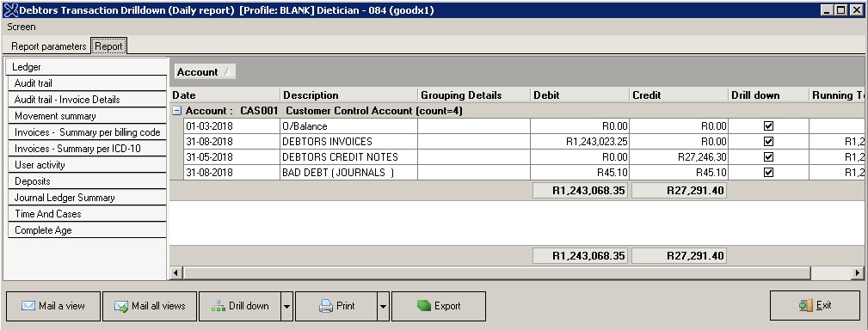868x330 pixels.
Task: Click the Exit button
Action: pyautogui.click(x=815, y=305)
